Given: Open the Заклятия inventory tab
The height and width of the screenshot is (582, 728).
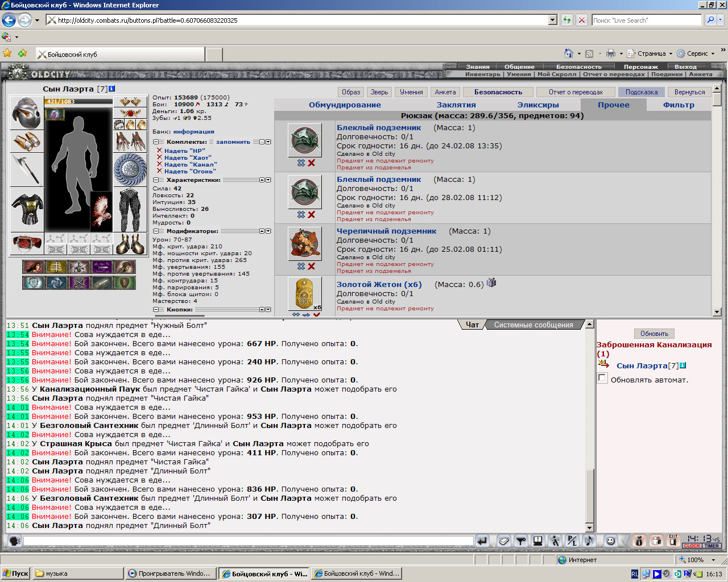Looking at the screenshot, I should click(456, 105).
